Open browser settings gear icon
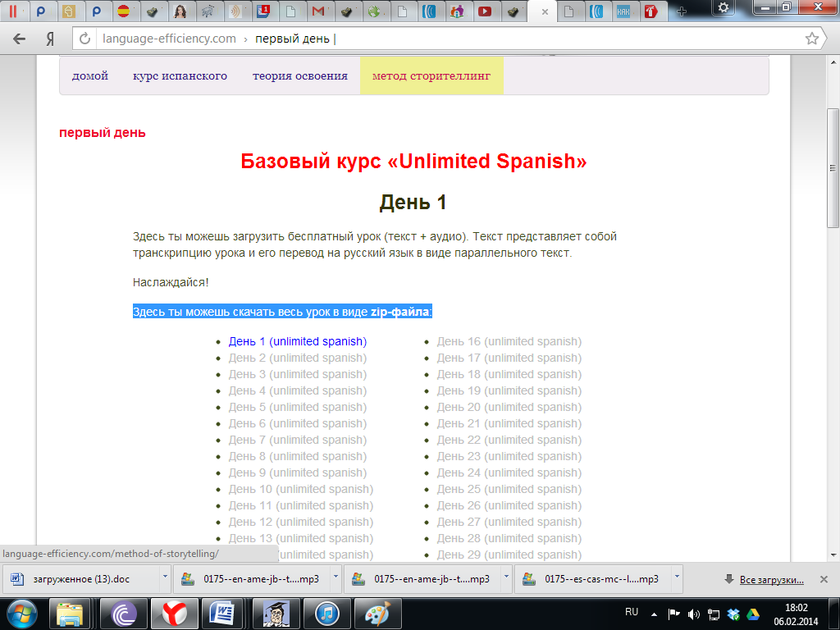This screenshot has height=630, width=840. point(724,7)
